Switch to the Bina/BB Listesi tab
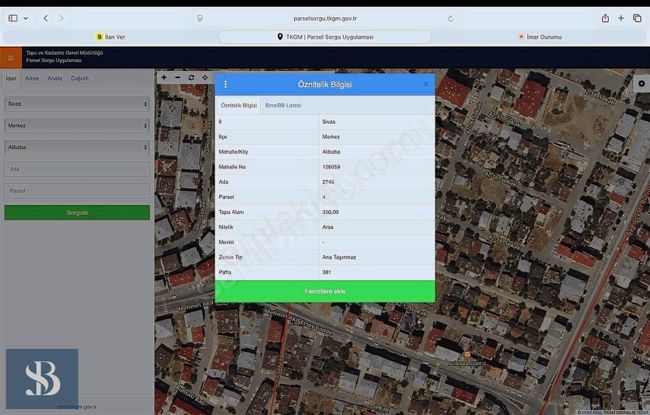 coord(282,105)
